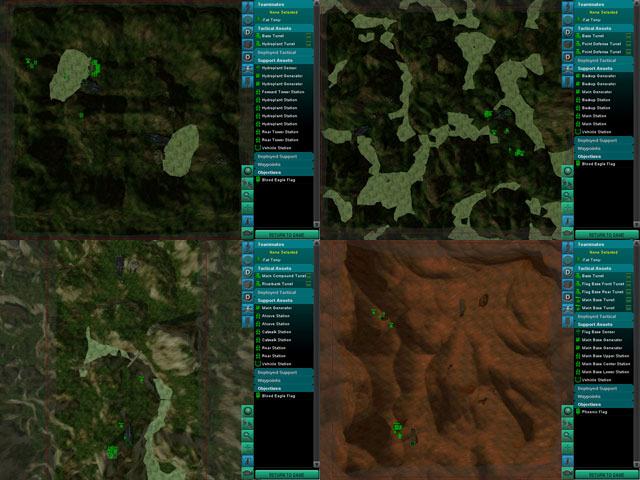Click scrollbar down arrow in Hydroplant panel
The image size is (640, 480).
316,224
